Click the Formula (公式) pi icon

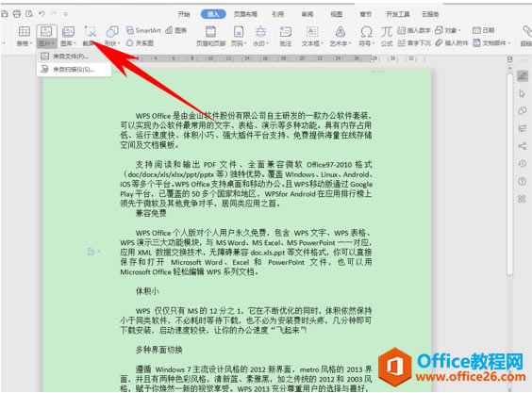click(x=387, y=31)
